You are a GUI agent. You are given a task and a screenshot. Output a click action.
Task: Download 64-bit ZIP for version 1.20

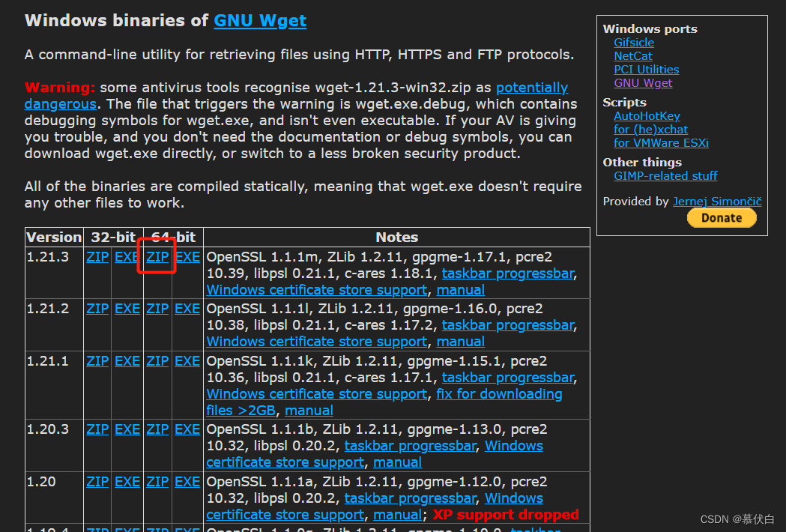(157, 482)
